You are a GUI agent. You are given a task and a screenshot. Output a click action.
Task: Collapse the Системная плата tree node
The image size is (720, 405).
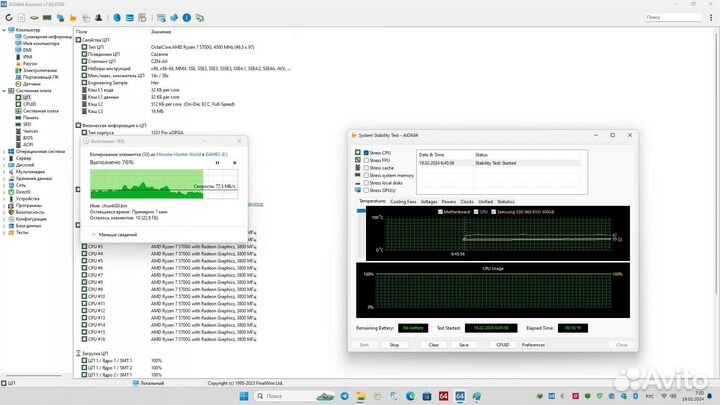[5, 90]
